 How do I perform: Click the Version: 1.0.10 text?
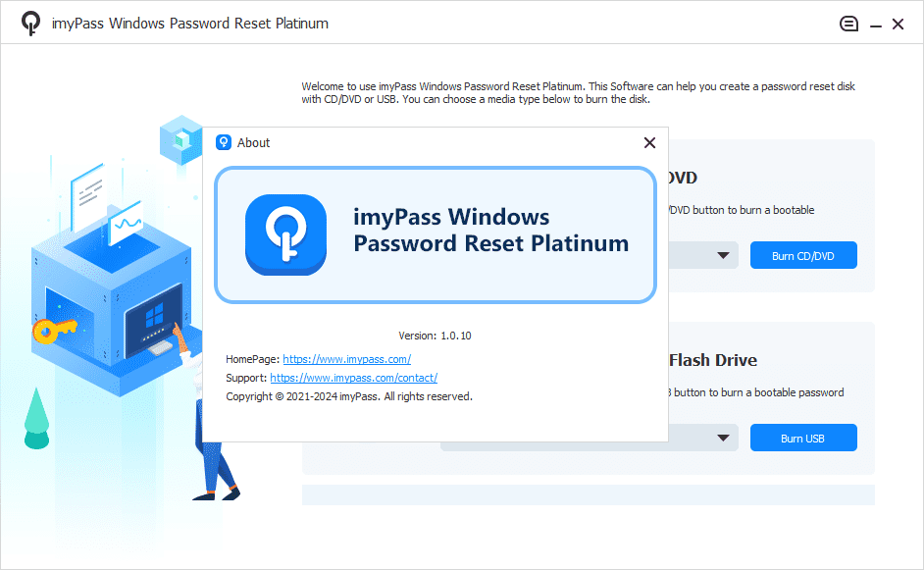[x=435, y=336]
